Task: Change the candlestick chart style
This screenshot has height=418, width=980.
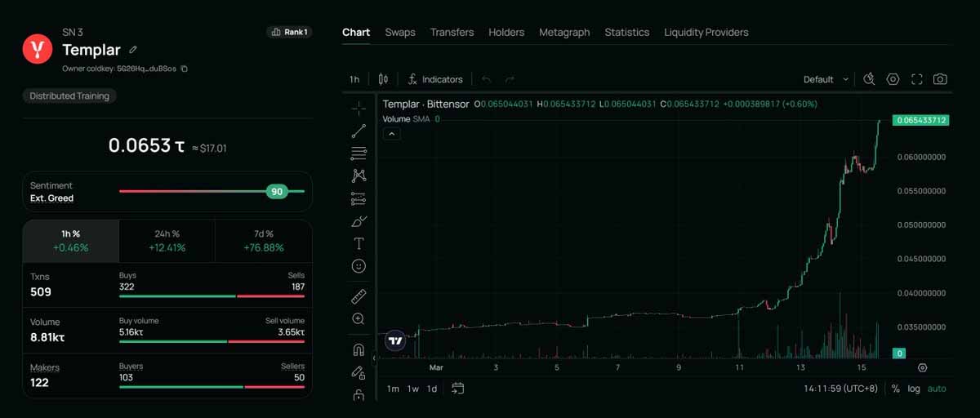Action: pyautogui.click(x=383, y=79)
